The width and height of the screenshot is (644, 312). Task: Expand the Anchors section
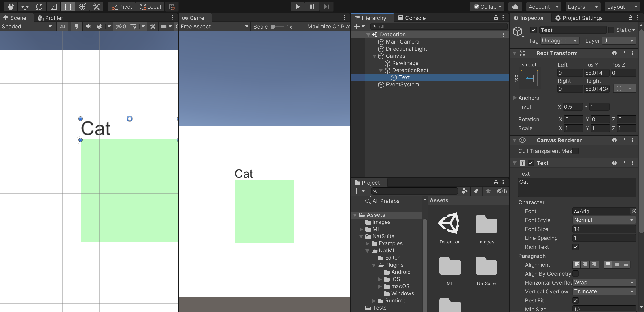click(x=515, y=98)
